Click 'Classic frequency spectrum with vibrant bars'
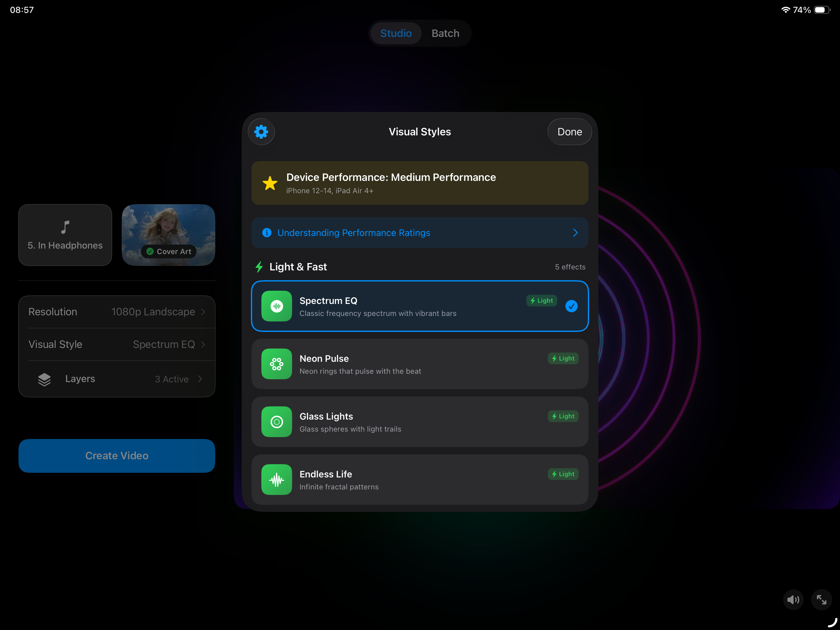 378,313
